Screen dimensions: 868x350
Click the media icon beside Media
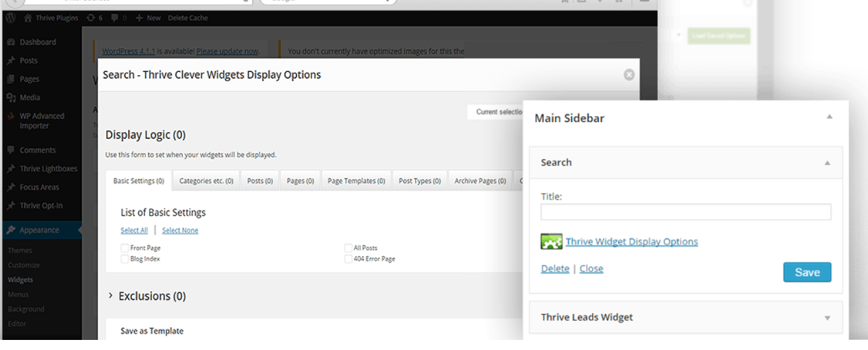pos(11,97)
